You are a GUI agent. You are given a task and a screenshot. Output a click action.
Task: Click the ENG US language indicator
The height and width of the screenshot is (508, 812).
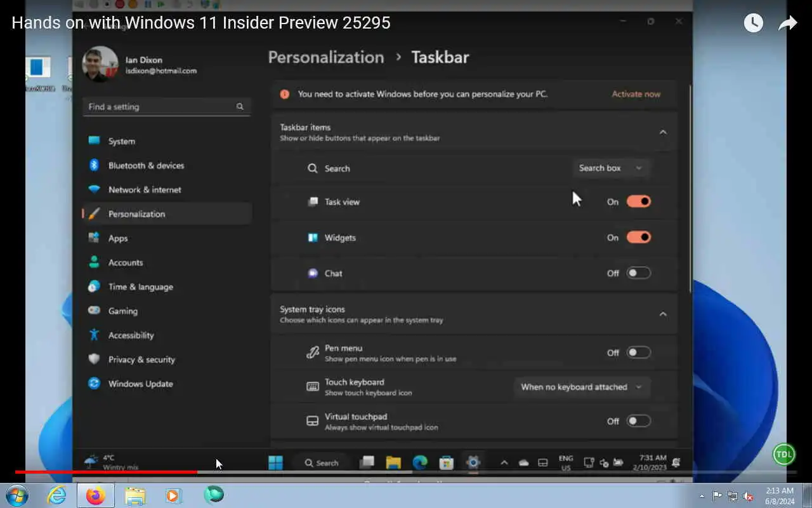(566, 463)
